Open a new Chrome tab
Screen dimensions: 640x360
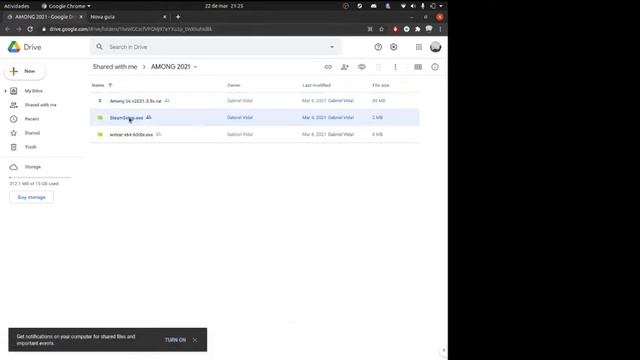click(x=178, y=17)
